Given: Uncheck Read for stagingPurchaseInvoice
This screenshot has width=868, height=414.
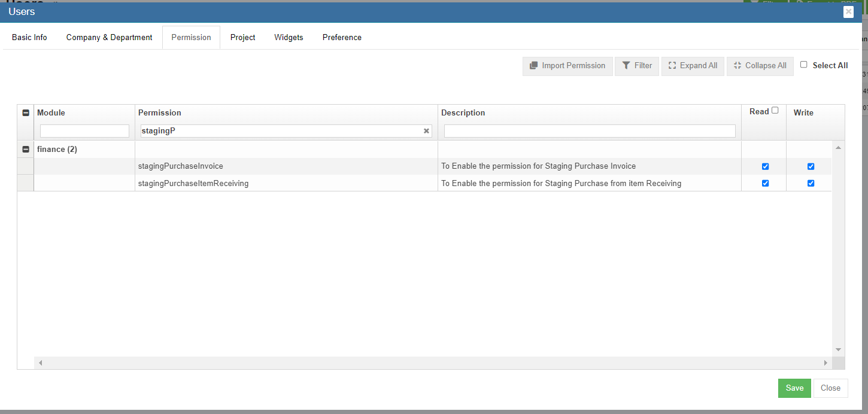Looking at the screenshot, I should pyautogui.click(x=765, y=166).
